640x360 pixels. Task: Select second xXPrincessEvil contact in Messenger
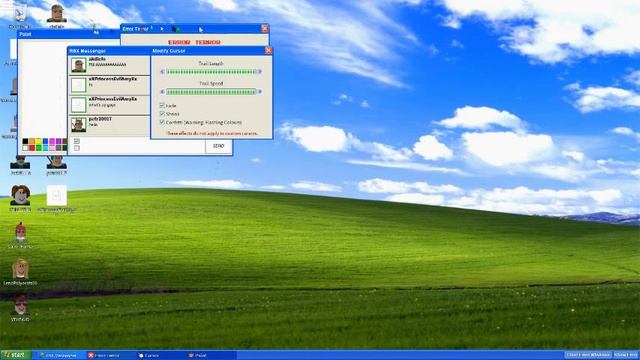click(x=109, y=105)
